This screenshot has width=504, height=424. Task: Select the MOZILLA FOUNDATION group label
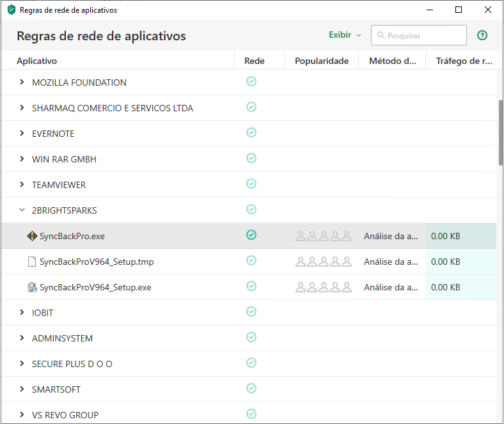click(79, 82)
